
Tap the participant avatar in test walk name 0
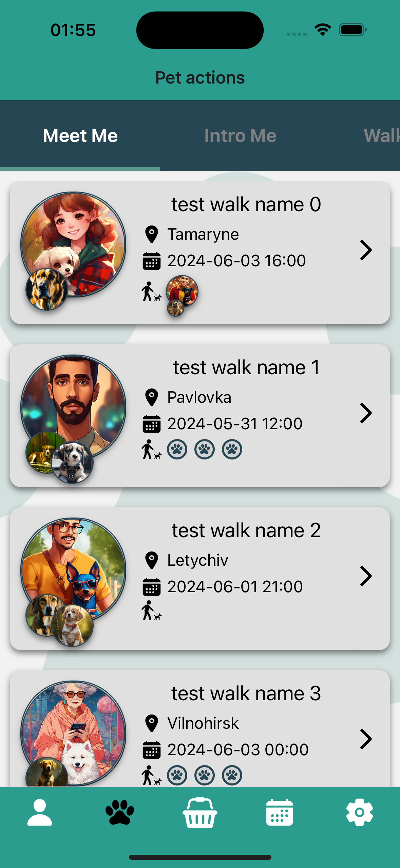coord(182,292)
